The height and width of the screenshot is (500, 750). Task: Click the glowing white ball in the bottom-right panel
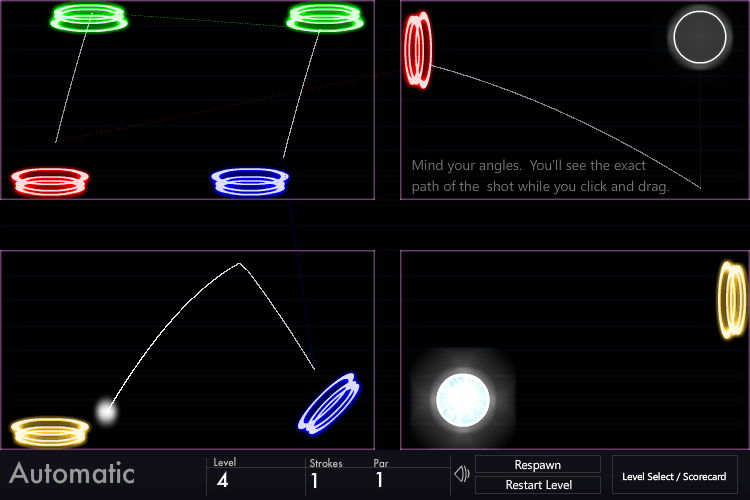[463, 400]
